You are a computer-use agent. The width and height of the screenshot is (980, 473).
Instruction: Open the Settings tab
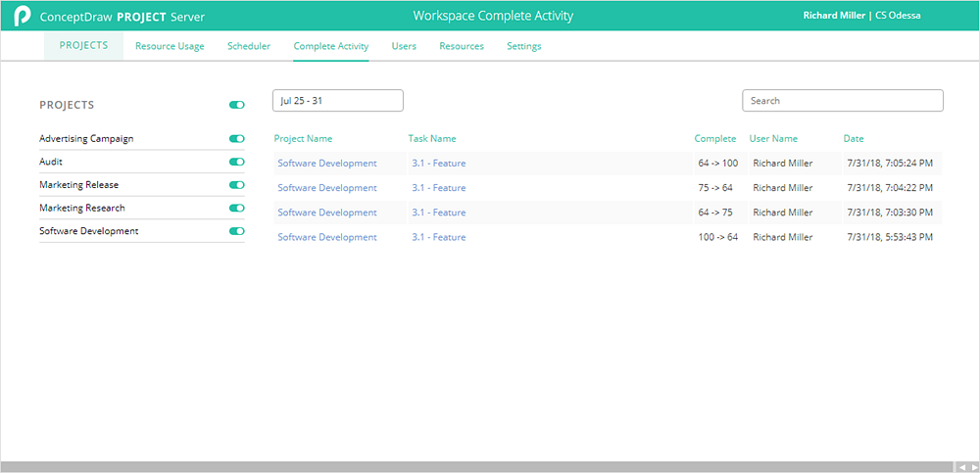tap(523, 46)
